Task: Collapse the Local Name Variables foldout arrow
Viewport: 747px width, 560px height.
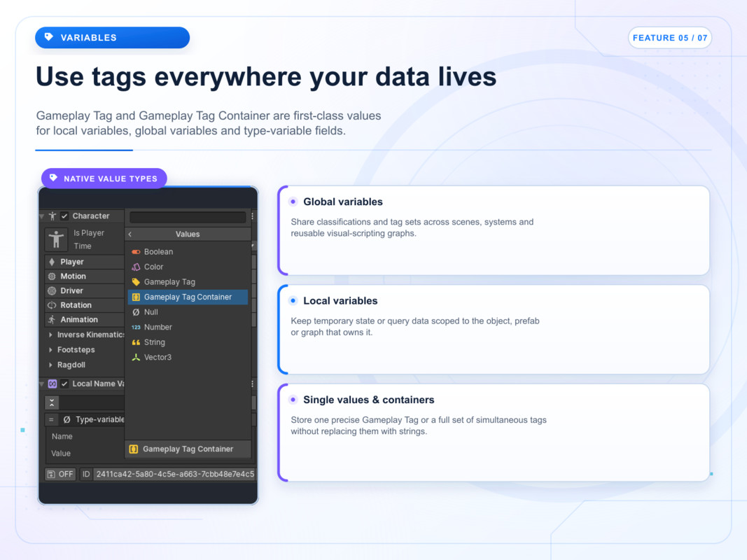Action: pyautogui.click(x=42, y=384)
